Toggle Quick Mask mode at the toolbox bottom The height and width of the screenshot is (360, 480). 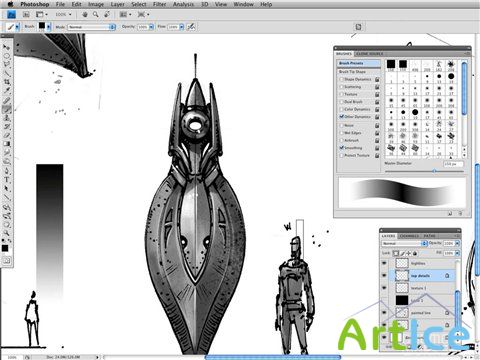click(7, 260)
